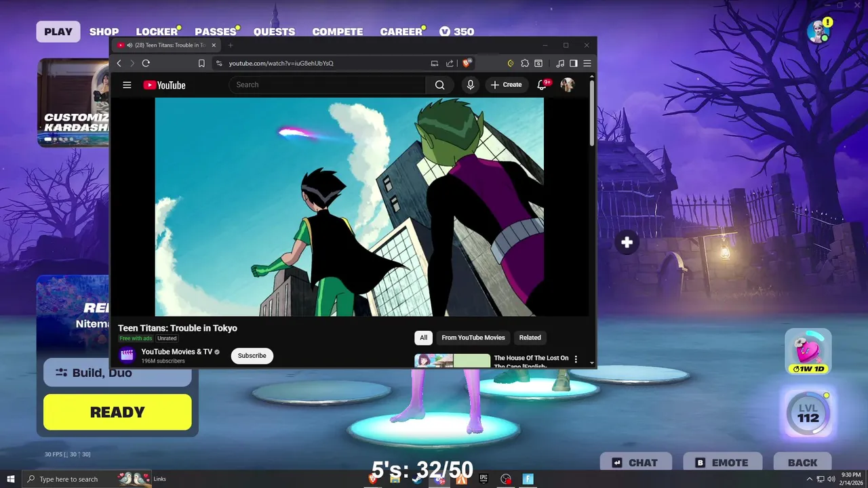Open the LVL 112 level progress ring
868x488 pixels.
coord(808,413)
